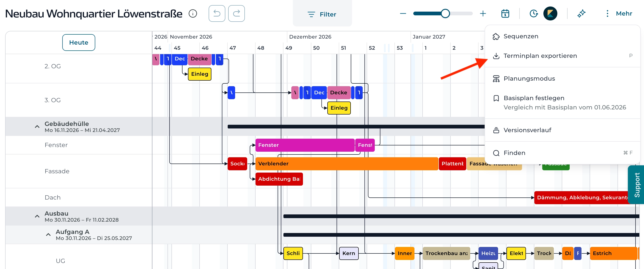Screen dimensions: 644x269
Task: Click the Gebäudehülle summary bar
Action: tap(356, 127)
